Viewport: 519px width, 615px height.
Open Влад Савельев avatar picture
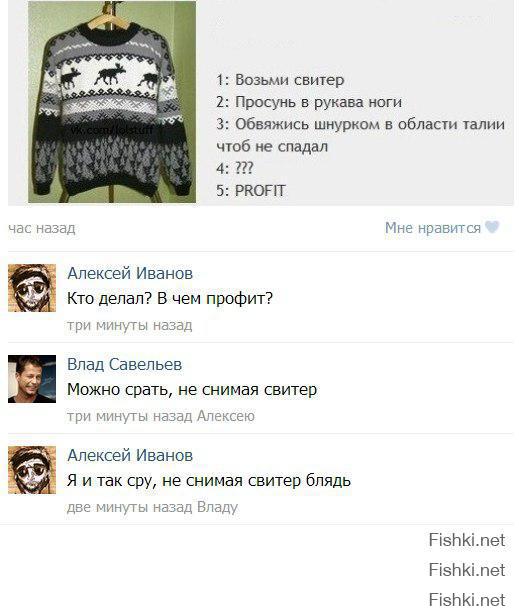pos(32,379)
